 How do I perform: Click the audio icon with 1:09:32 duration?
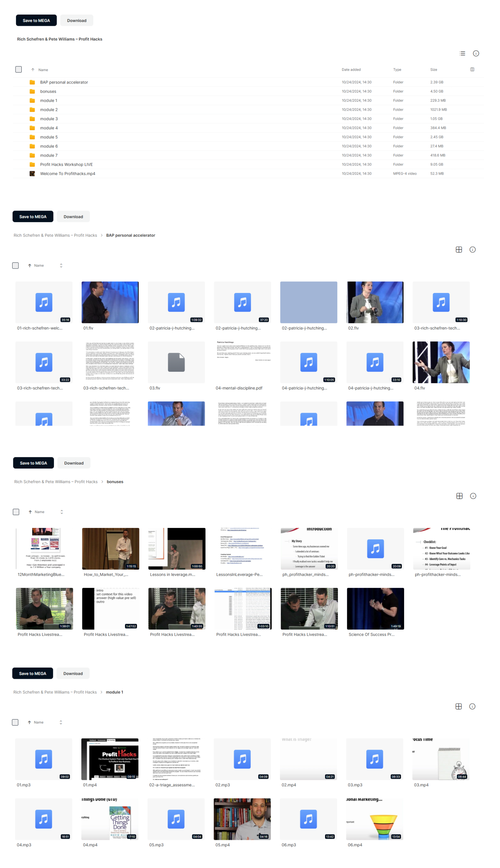(x=176, y=302)
